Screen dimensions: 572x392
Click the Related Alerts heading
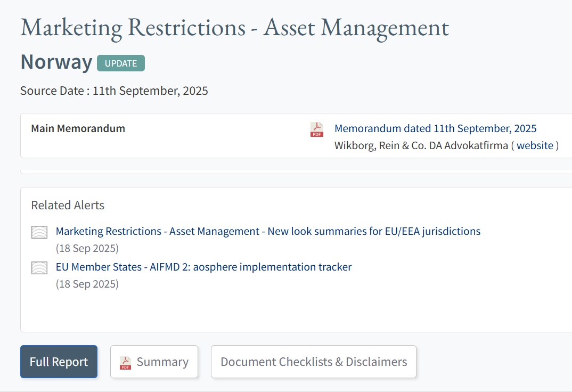coord(68,205)
